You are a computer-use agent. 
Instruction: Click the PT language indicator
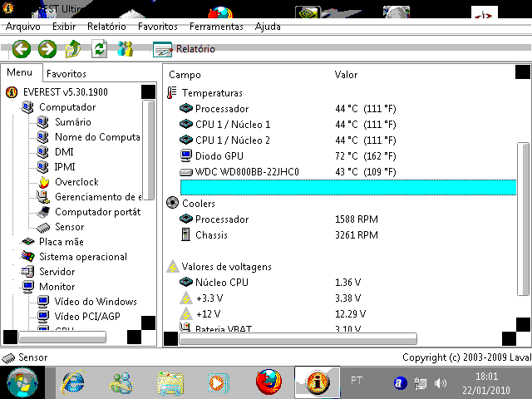coord(357,381)
